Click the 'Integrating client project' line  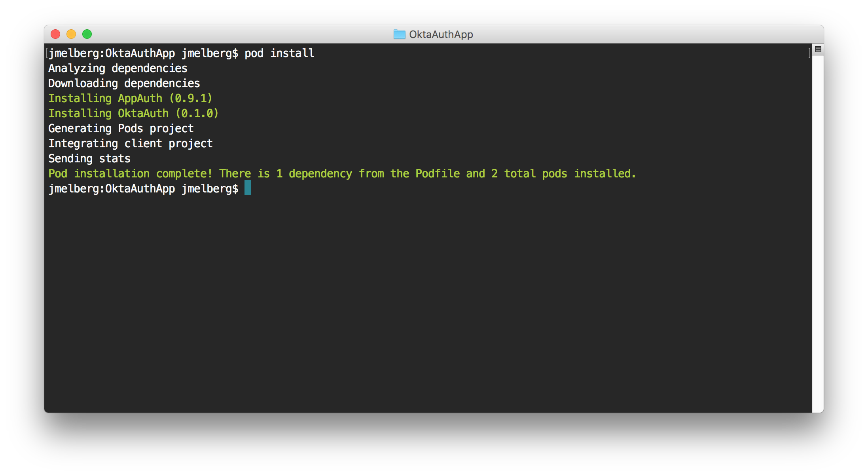click(x=130, y=143)
